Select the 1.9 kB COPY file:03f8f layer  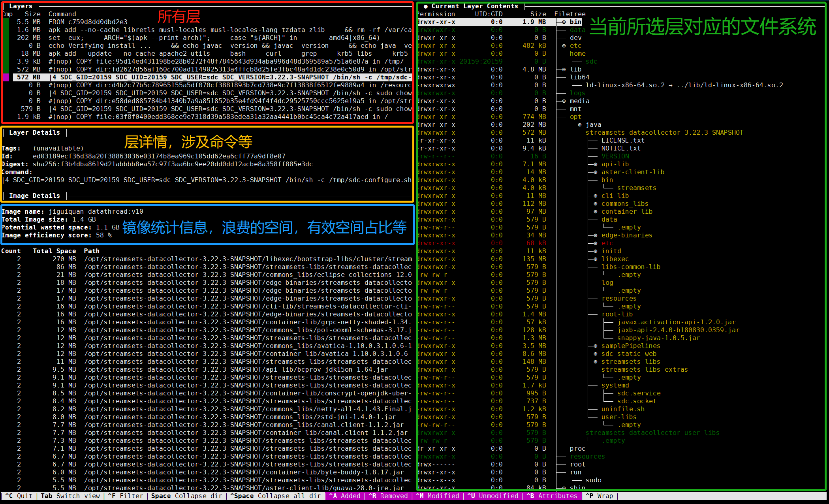(x=212, y=117)
